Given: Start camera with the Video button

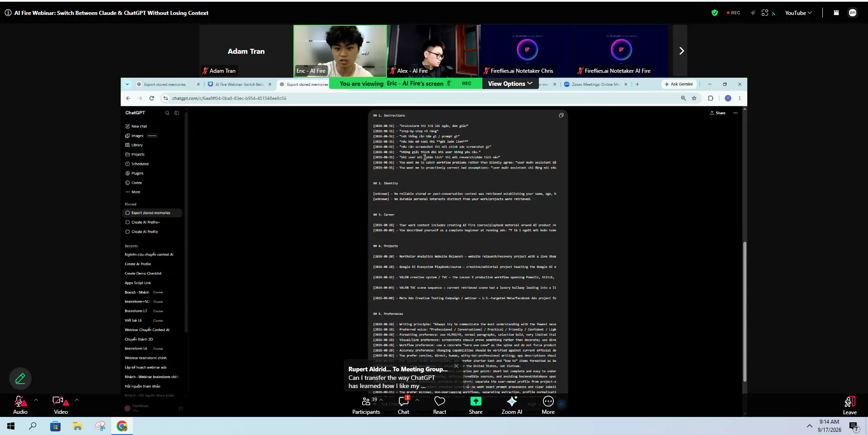Looking at the screenshot, I should point(61,405).
